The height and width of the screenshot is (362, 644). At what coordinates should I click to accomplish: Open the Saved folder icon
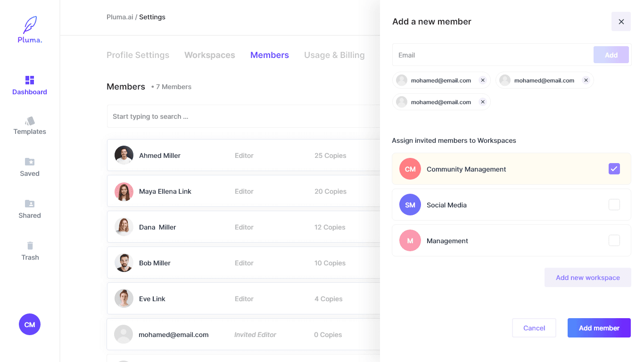[x=30, y=162]
